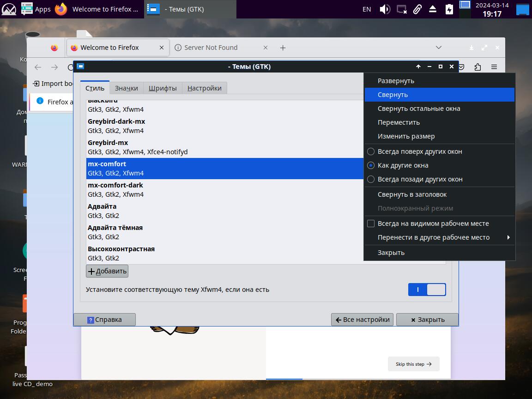Choose Свернуть in the window menu
This screenshot has width=532, height=399.
click(439, 95)
